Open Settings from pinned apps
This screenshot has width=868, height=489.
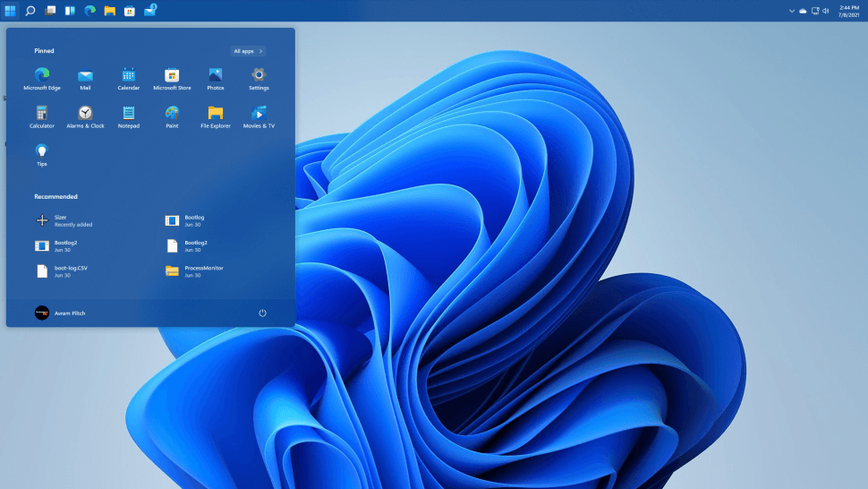(259, 76)
